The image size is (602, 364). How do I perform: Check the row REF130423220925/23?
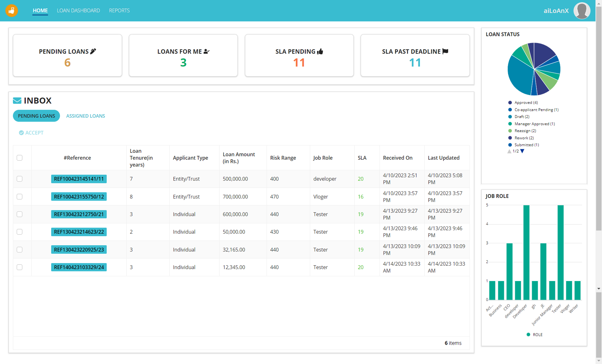[x=20, y=250]
